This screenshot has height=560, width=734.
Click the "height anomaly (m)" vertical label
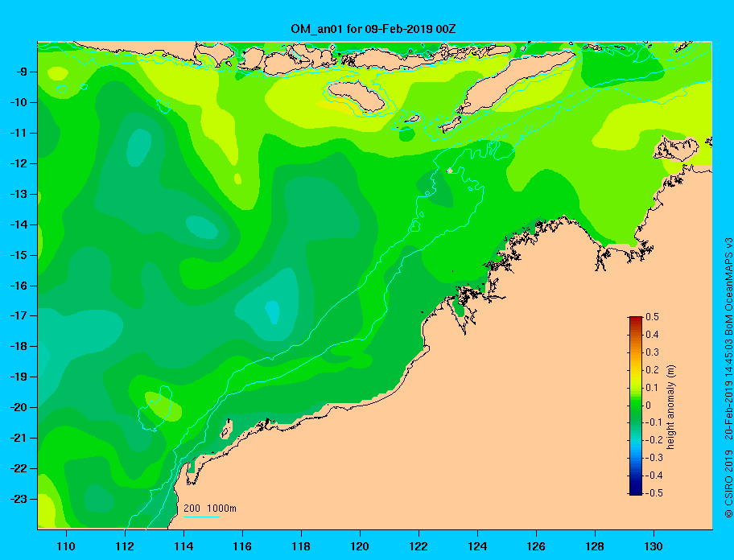click(x=671, y=407)
